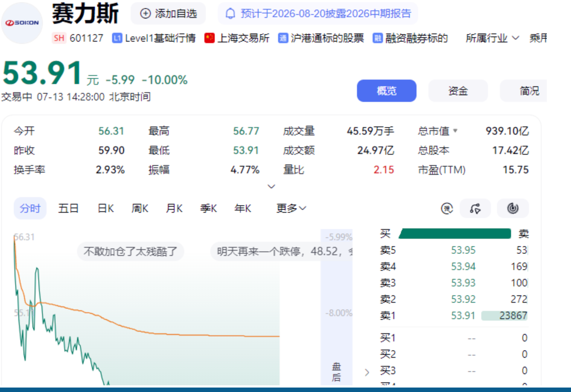Click the 市盈(TTM) value 15.75

click(516, 170)
